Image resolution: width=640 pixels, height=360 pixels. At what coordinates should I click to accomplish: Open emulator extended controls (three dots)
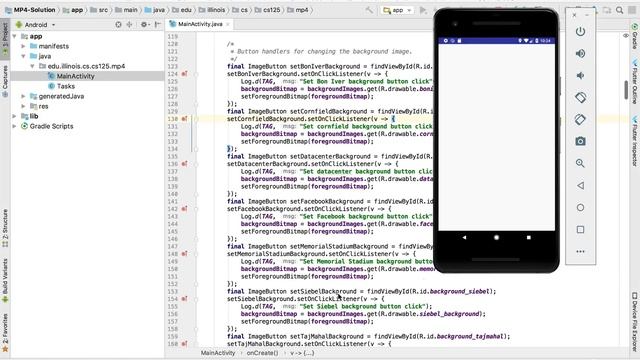click(x=580, y=251)
